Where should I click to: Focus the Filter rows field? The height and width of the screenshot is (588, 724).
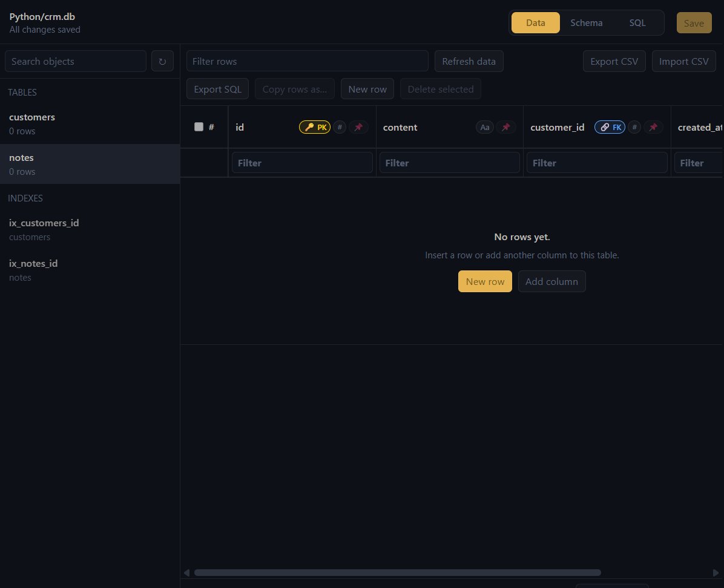[x=307, y=61]
